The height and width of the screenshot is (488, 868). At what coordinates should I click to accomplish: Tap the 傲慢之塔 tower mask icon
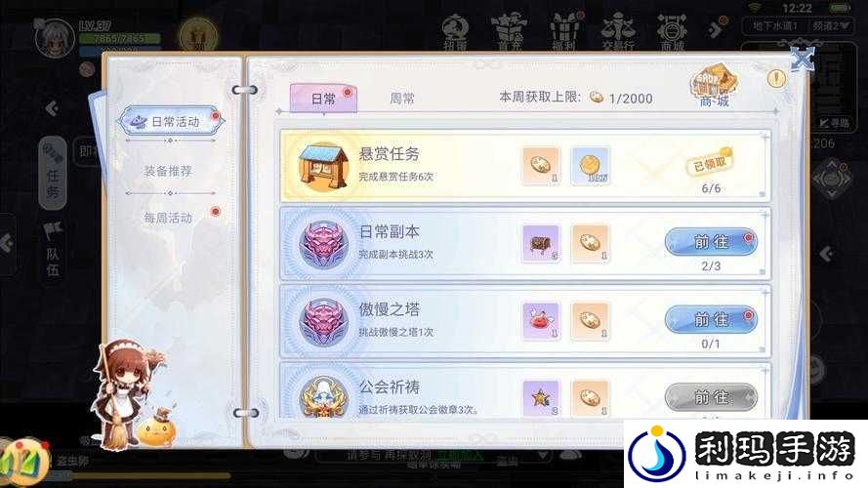click(x=324, y=321)
